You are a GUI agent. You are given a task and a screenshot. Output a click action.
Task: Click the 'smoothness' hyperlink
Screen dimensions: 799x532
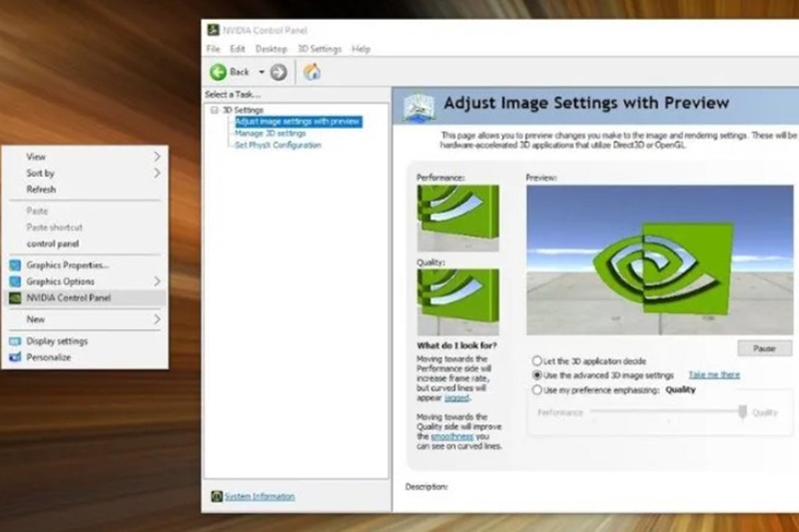(452, 436)
